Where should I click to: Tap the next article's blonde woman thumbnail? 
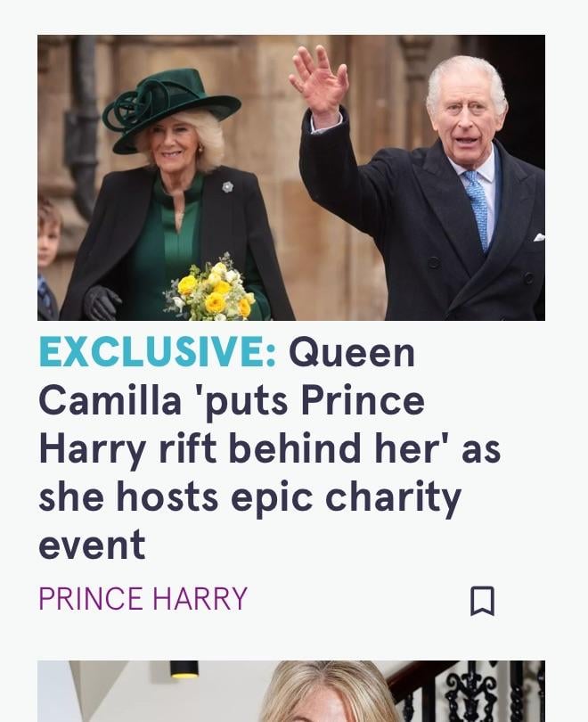[x=291, y=691]
